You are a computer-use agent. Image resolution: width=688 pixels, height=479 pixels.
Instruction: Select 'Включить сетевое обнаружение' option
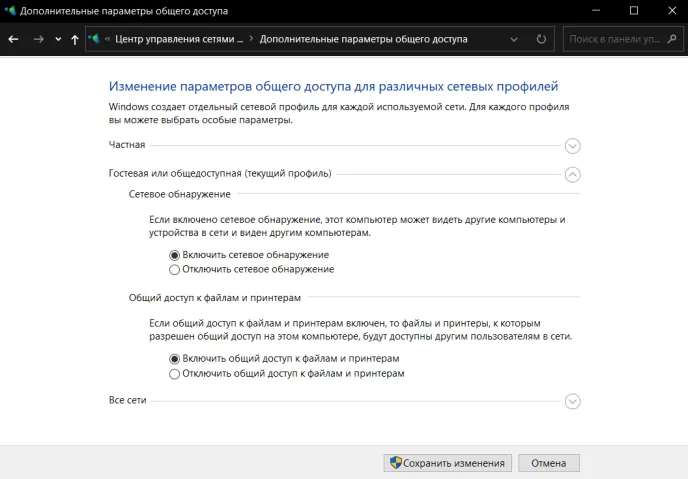pyautogui.click(x=175, y=255)
